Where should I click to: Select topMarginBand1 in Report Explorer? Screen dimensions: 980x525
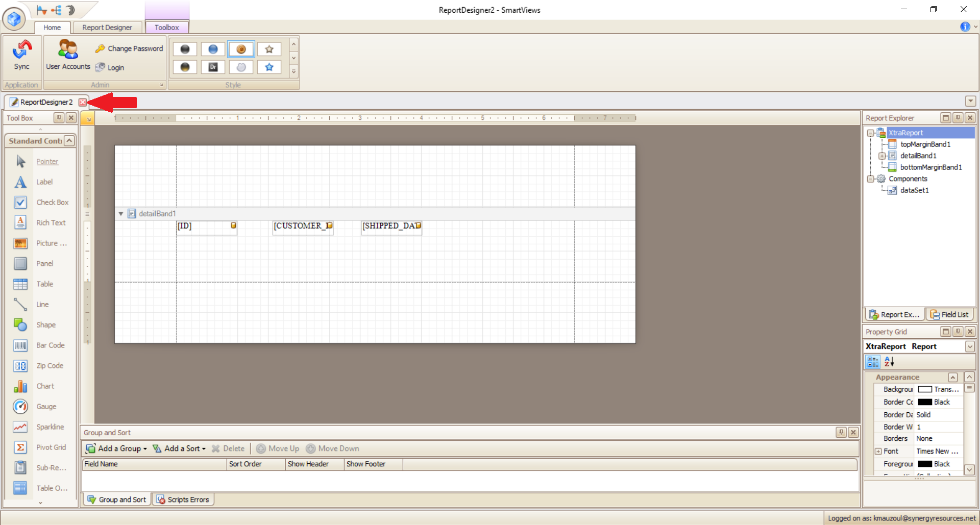point(925,144)
